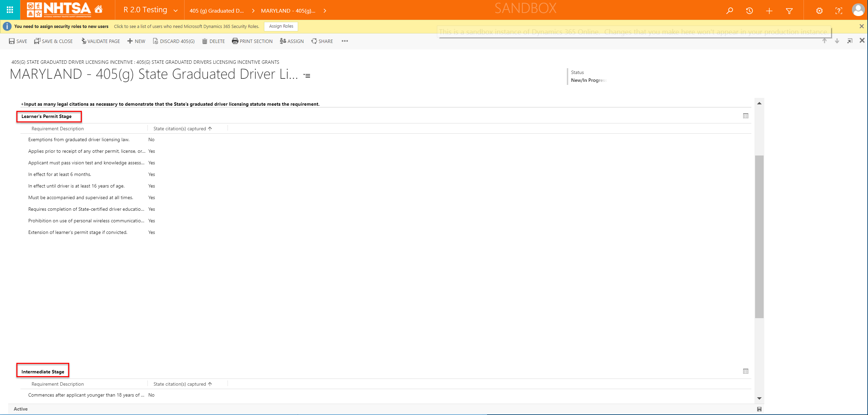Open advanced find filter icon
Viewport: 868px width, 415px height.
[x=789, y=11]
